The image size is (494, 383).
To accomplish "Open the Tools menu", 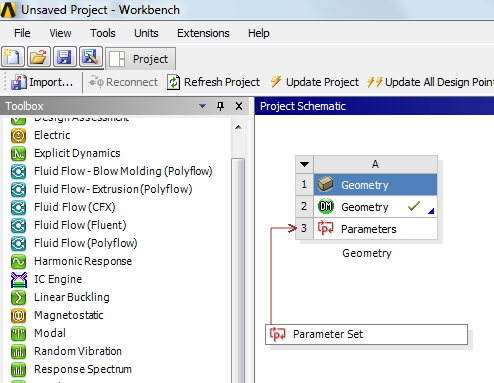I will [103, 33].
